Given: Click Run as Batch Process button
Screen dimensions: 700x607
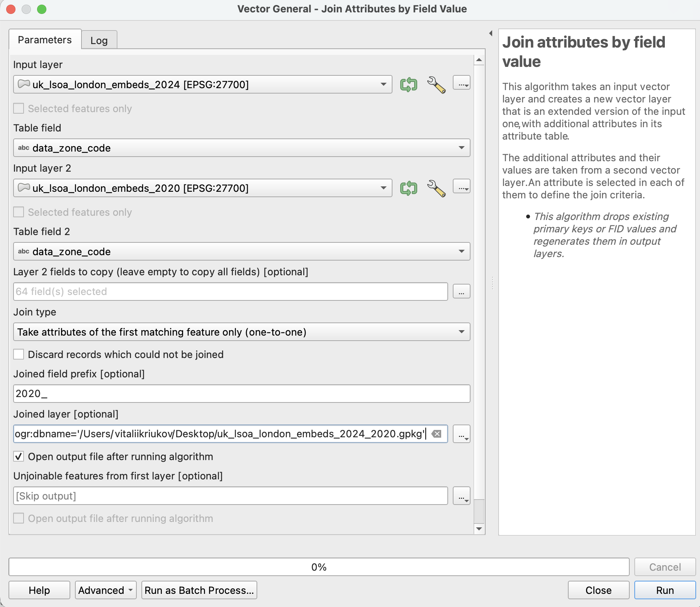Looking at the screenshot, I should pyautogui.click(x=199, y=590).
